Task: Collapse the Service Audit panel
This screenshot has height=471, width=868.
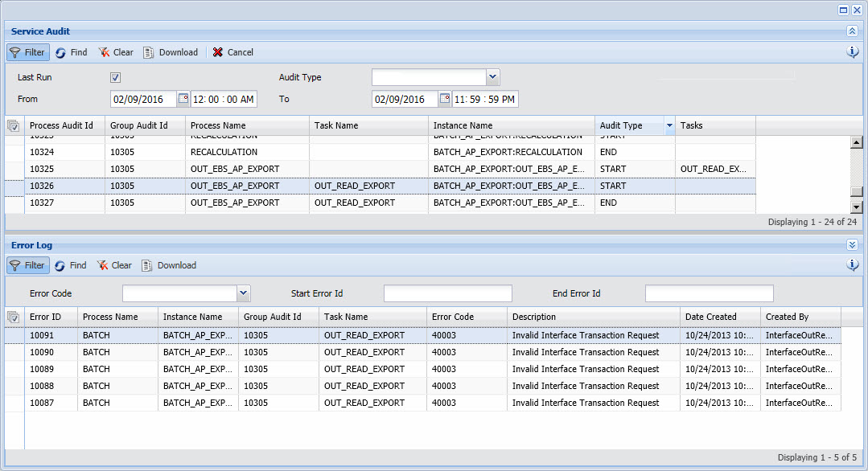Action: (x=852, y=31)
